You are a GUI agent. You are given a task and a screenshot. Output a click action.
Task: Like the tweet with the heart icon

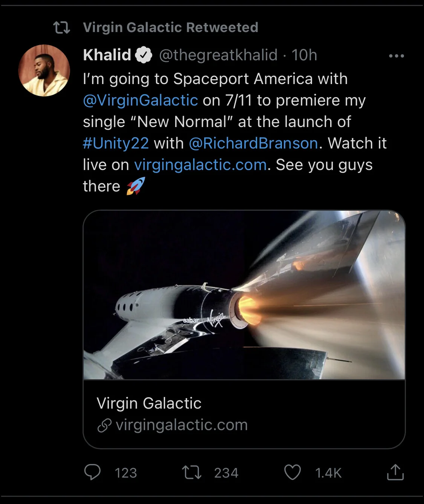click(292, 472)
